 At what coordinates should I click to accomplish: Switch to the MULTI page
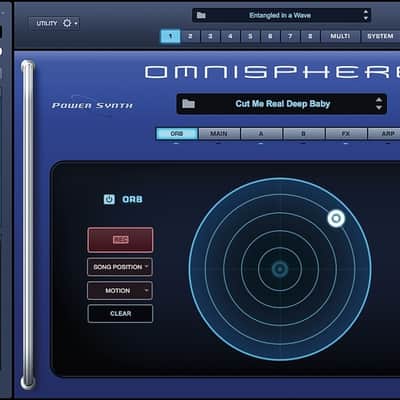tap(340, 36)
